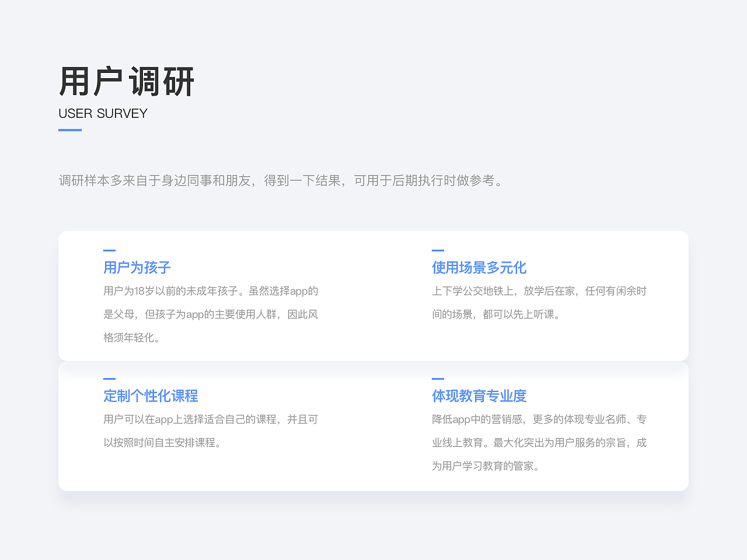Select the 体现教育专业度 blue title
Screen dimensions: 747x560
tap(479, 396)
